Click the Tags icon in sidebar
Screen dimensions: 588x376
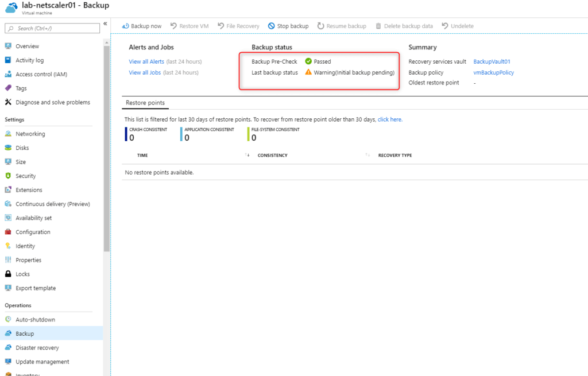pos(8,88)
